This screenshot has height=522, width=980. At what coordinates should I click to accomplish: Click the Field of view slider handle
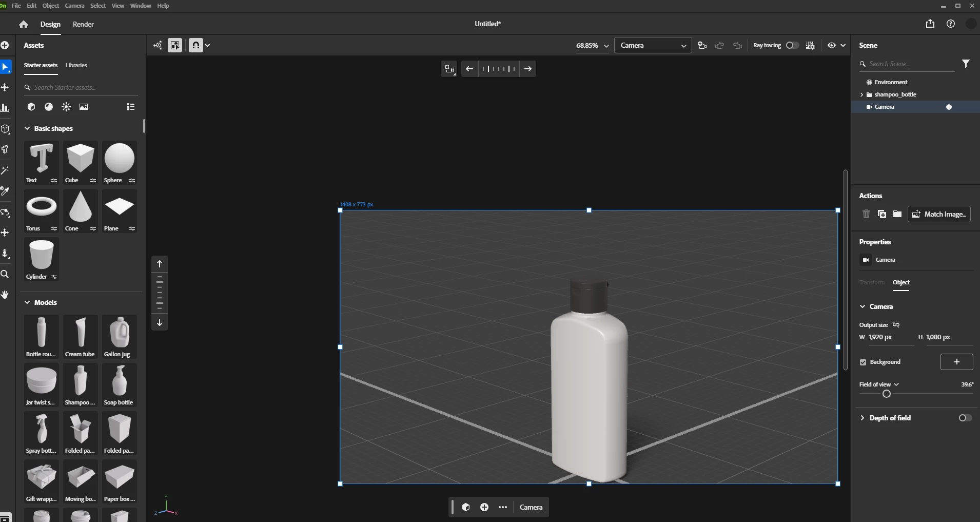click(x=886, y=394)
